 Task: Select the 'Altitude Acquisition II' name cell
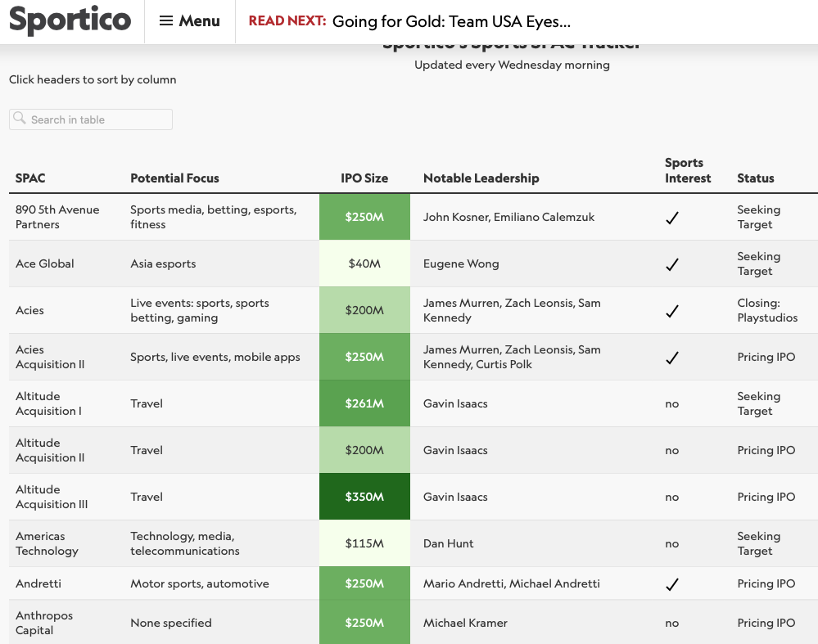[50, 450]
